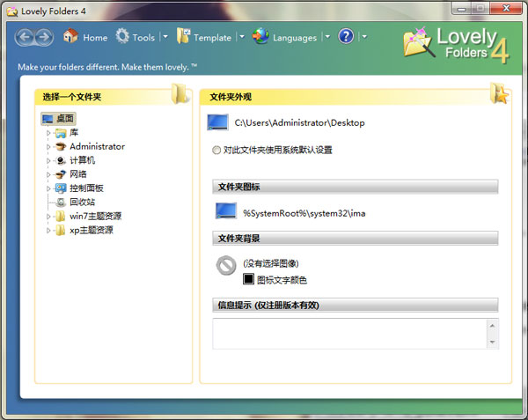Click the 计算机 computer icon in the tree
This screenshot has width=528, height=420.
[61, 160]
